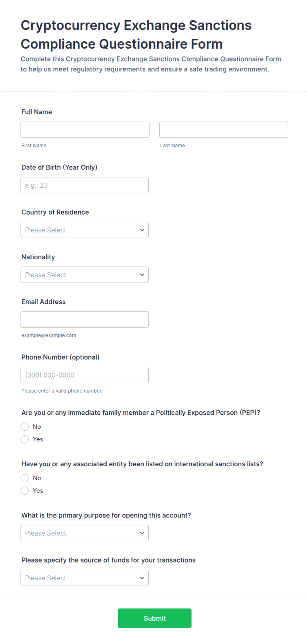Screen dimensions: 306x644
Task: Open the source of funds dropdown
Action: coord(85,578)
